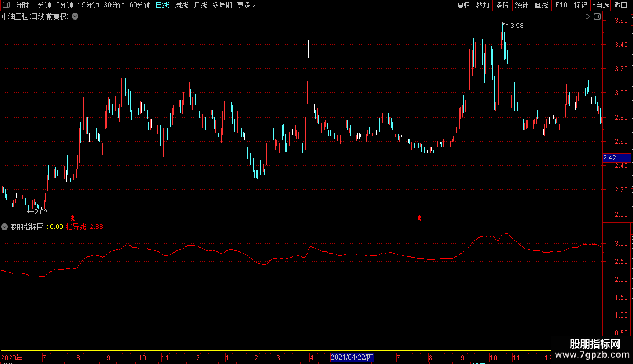Select the 15分钟 period
633x364 pixels.
88,5
